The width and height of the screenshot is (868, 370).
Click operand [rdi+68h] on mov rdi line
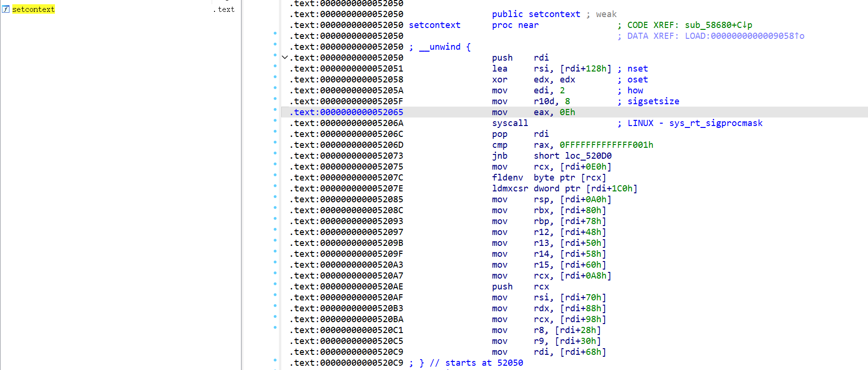[x=583, y=352]
